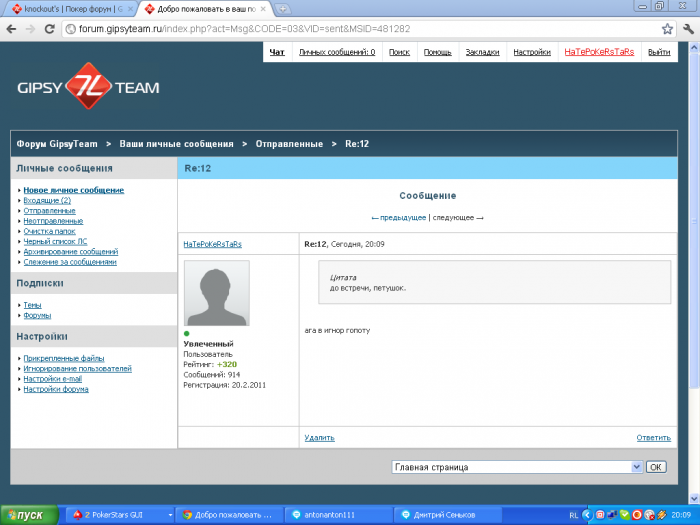Expand hidden tray icons arrow
This screenshot has height=525, width=700.
pos(588,515)
